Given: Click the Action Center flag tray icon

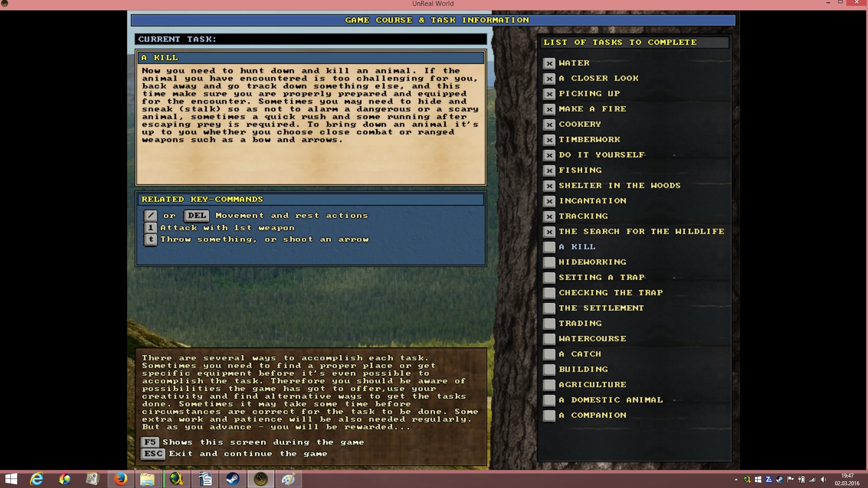Looking at the screenshot, I should (x=791, y=479).
